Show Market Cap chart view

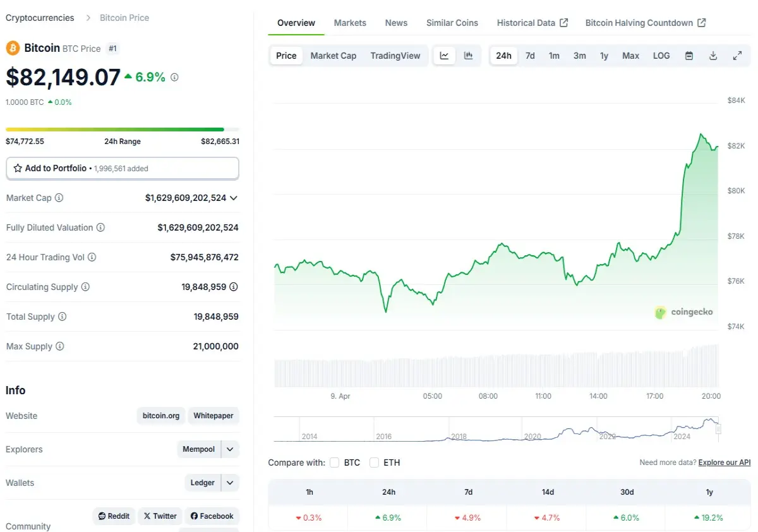[x=334, y=56]
